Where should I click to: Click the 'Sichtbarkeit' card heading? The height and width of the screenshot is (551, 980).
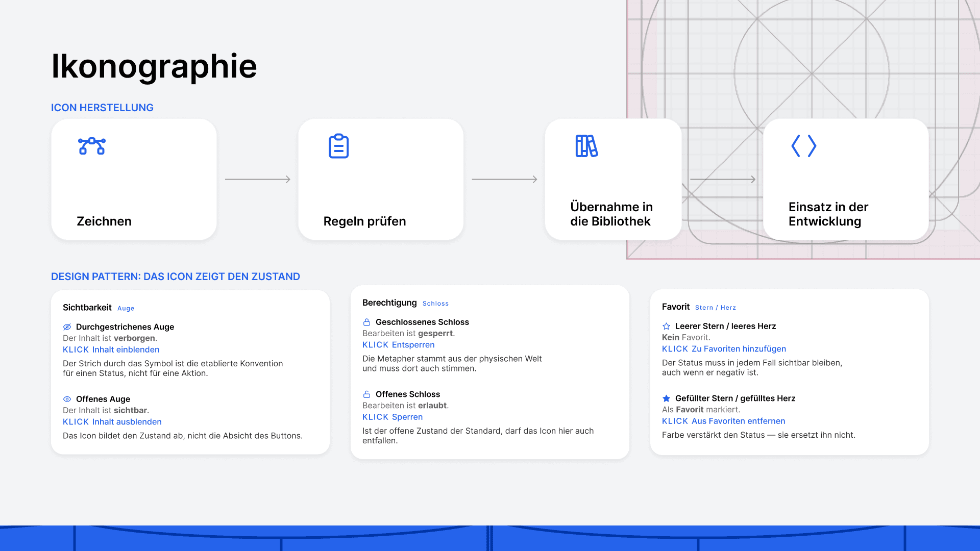pos(87,308)
